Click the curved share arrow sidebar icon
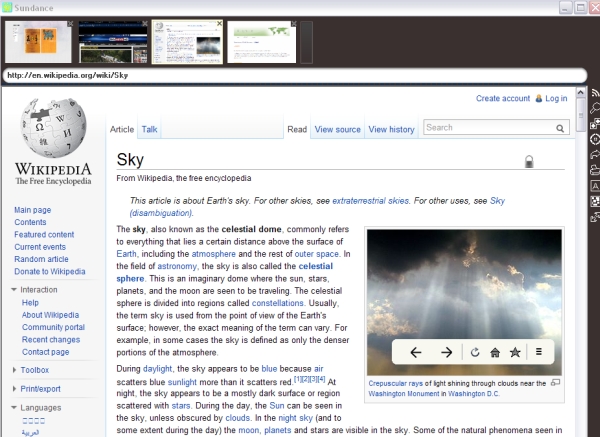This screenshot has height=437, width=600. click(595, 154)
